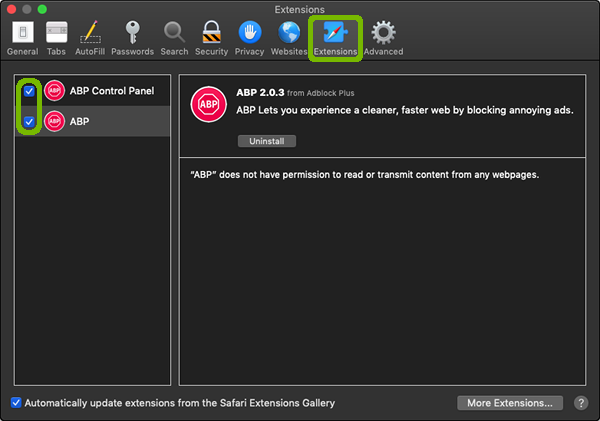
Task: Open the Search magnifier pane
Action: [174, 38]
